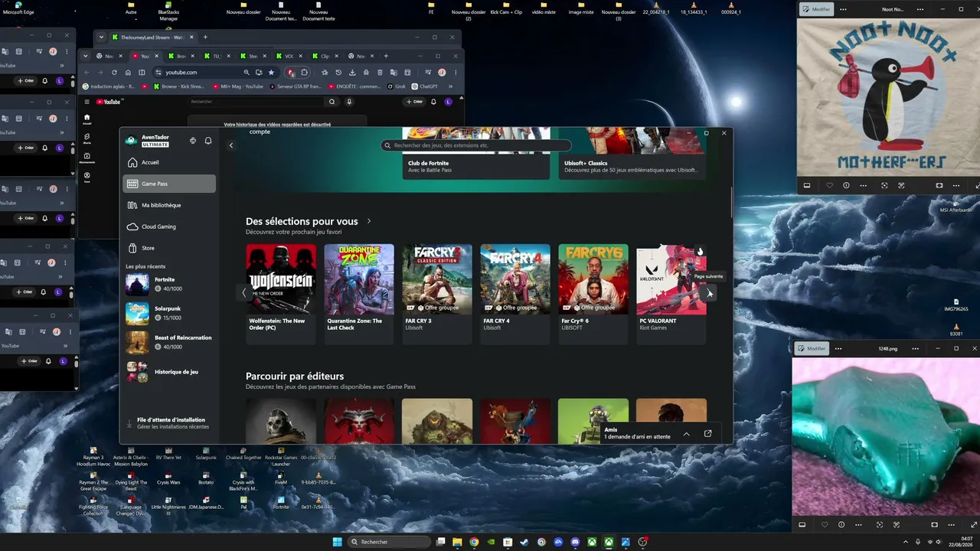Screen dimensions: 980x551
Task: Open Shorts in the YouTube sidebar
Action: (87, 138)
